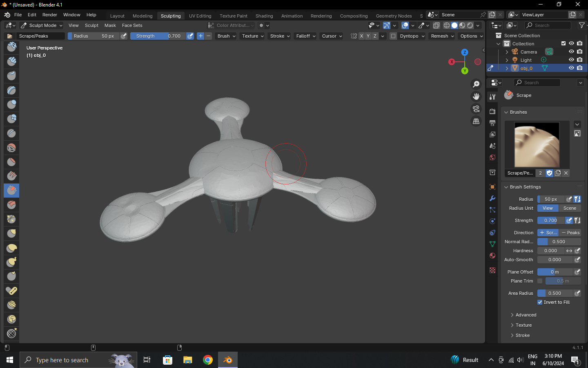Open the Material properties sphere tab
The width and height of the screenshot is (588, 368).
(x=492, y=256)
